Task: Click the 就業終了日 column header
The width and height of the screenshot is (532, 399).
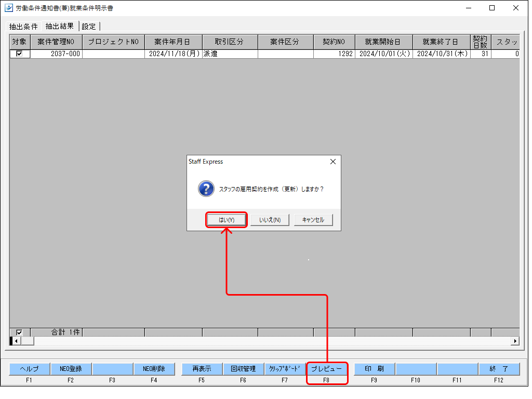Action: click(442, 42)
